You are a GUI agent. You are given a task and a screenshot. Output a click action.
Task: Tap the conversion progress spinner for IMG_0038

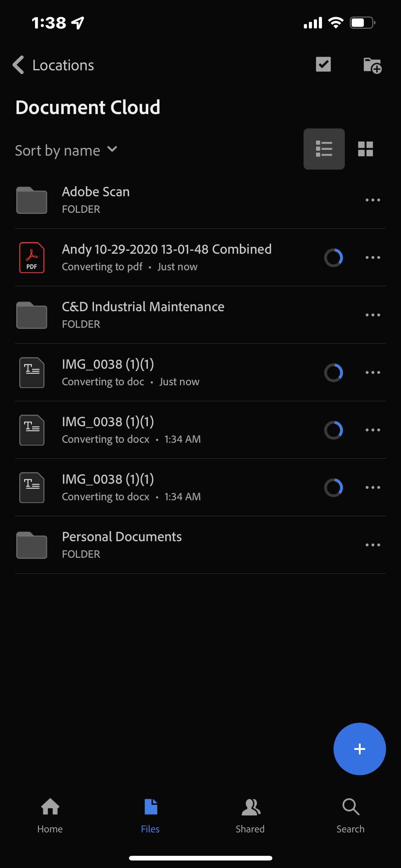pyautogui.click(x=333, y=372)
